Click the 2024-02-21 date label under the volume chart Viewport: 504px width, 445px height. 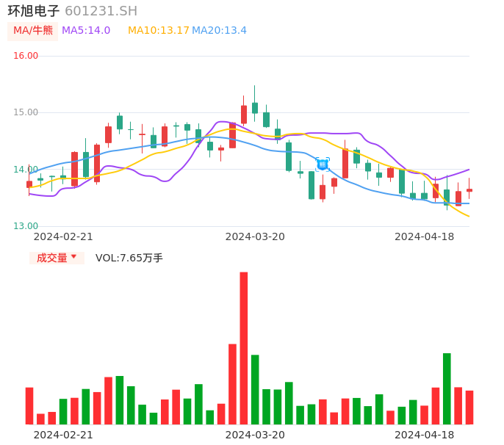[x=63, y=435]
